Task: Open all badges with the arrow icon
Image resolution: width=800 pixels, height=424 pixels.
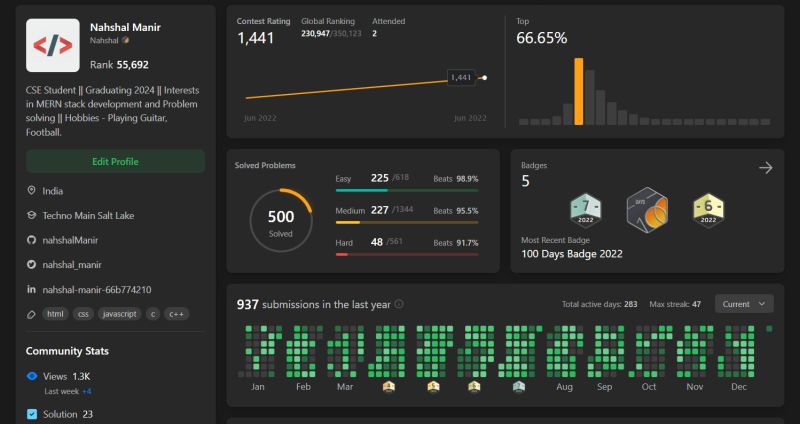Action: pyautogui.click(x=765, y=168)
